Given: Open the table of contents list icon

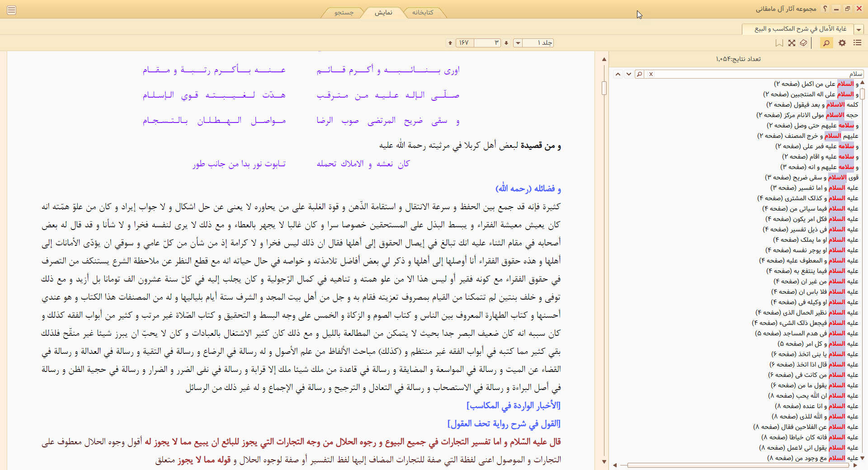Looking at the screenshot, I should (x=857, y=43).
